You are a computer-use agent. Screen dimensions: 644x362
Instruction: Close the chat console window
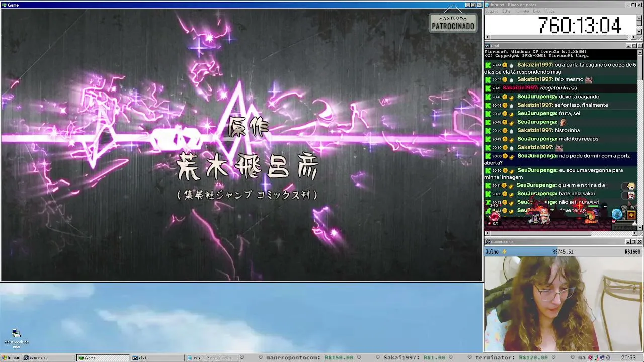point(640,46)
